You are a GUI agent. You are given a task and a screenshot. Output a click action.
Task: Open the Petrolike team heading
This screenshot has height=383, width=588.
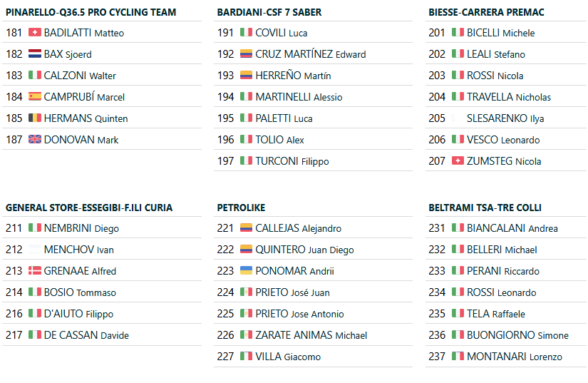[x=241, y=208]
